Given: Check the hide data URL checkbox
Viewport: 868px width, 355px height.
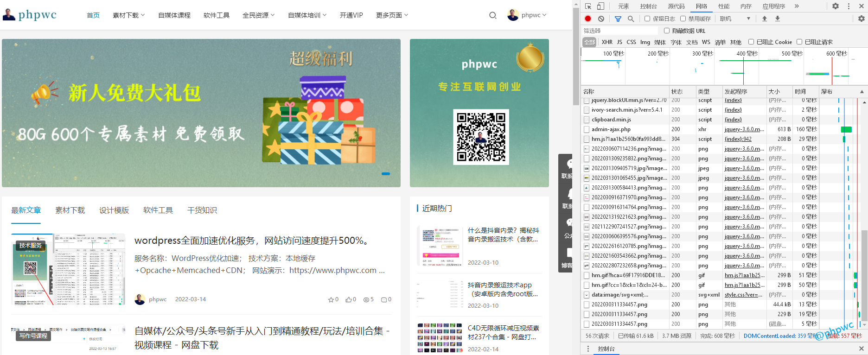Looking at the screenshot, I should pyautogui.click(x=667, y=31).
